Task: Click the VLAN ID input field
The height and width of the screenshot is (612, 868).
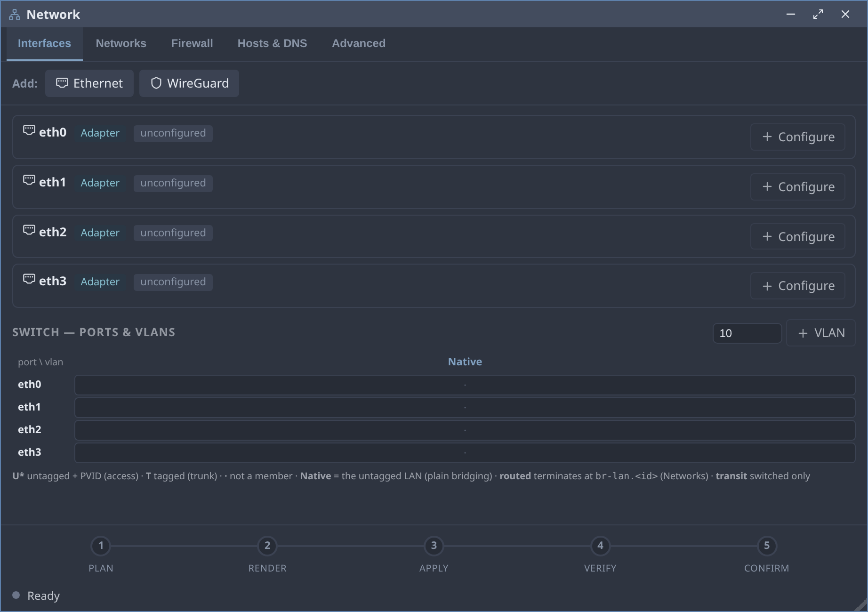Action: (747, 333)
